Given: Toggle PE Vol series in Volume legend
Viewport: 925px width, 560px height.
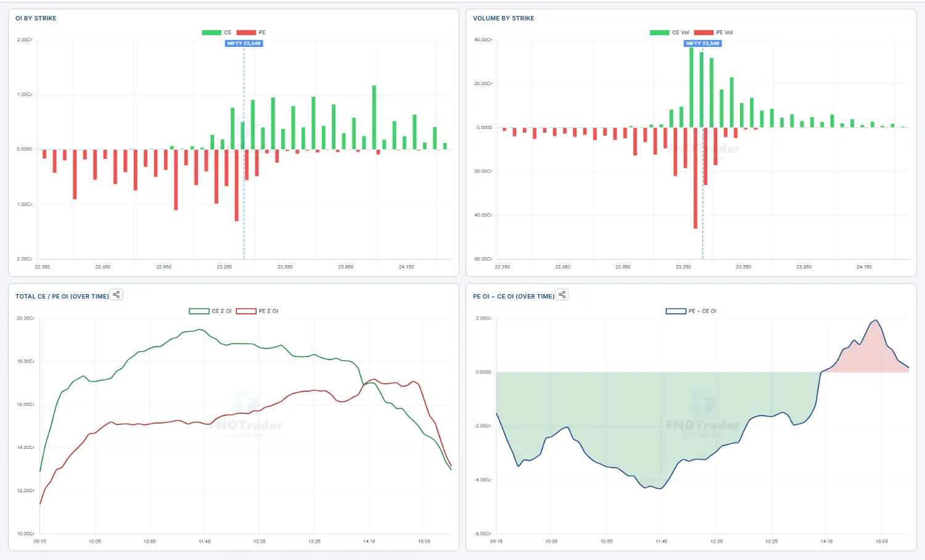Looking at the screenshot, I should (x=713, y=33).
